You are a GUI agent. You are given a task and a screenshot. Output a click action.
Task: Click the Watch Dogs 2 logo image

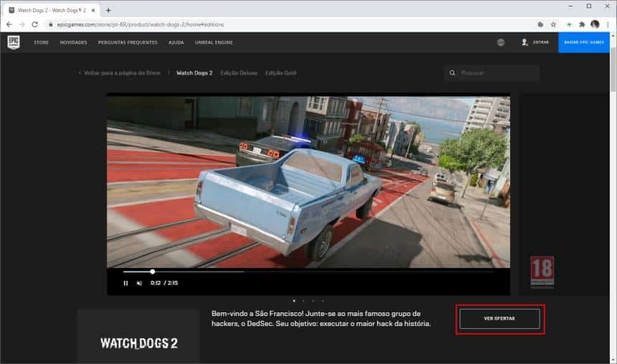[x=139, y=343]
